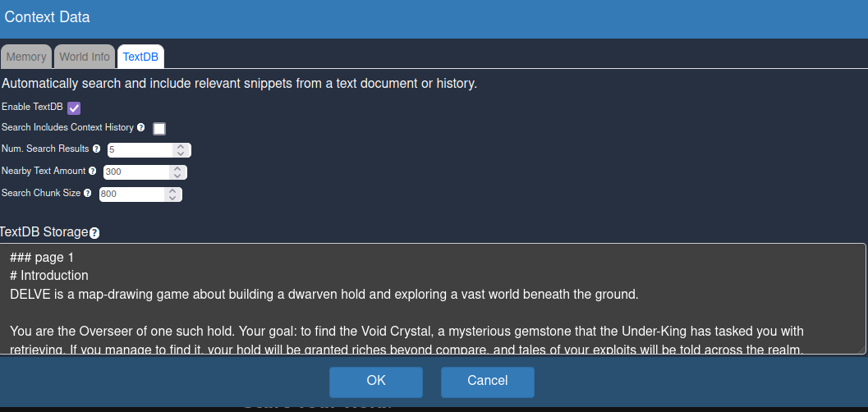Click help icon beside Search Chunk Size
This screenshot has width=868, height=412.
pos(88,193)
